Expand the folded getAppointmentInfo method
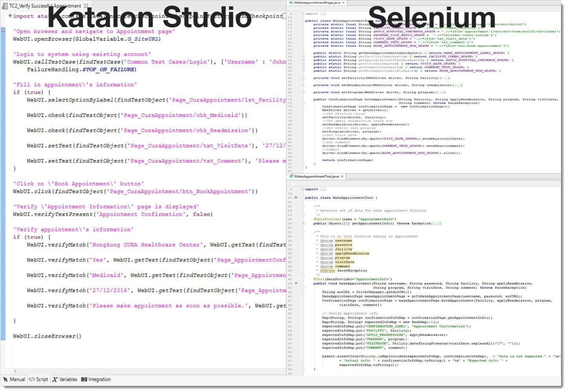The height and width of the screenshot is (392, 567). 303,223
